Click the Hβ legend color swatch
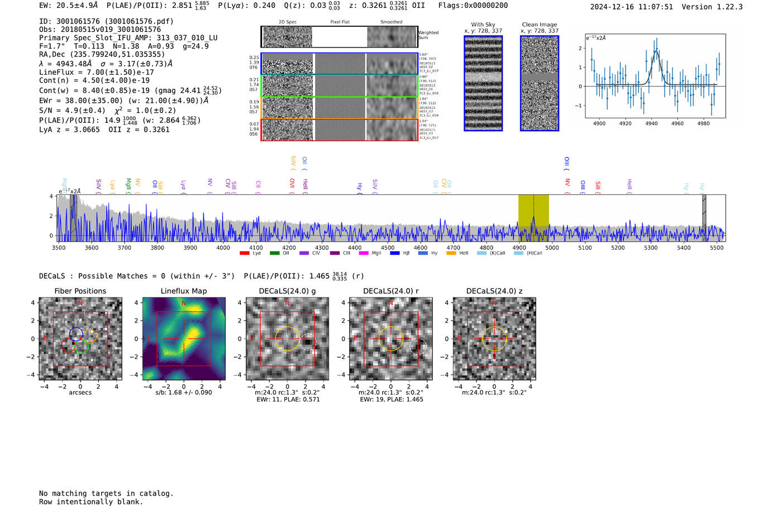782x532 pixels. (x=395, y=253)
